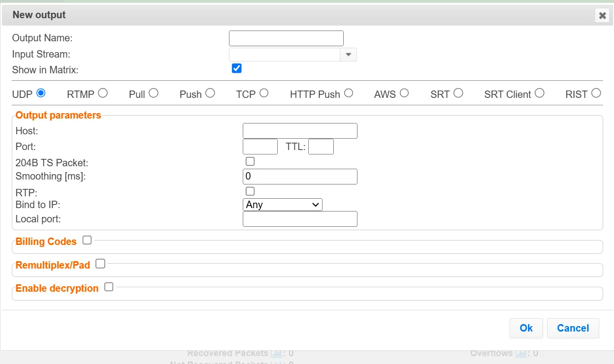Screen dimensions: 614x364
Task: Close the New output dialog
Action: [602, 16]
